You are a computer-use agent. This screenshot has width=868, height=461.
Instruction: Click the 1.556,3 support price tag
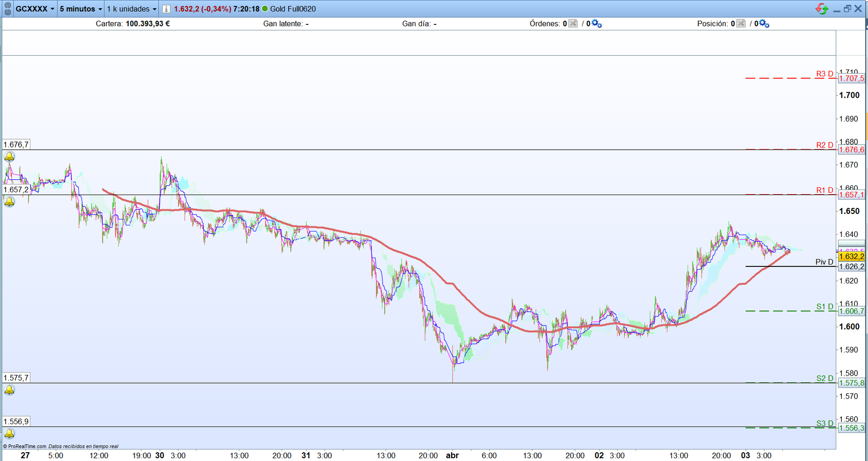pos(851,428)
